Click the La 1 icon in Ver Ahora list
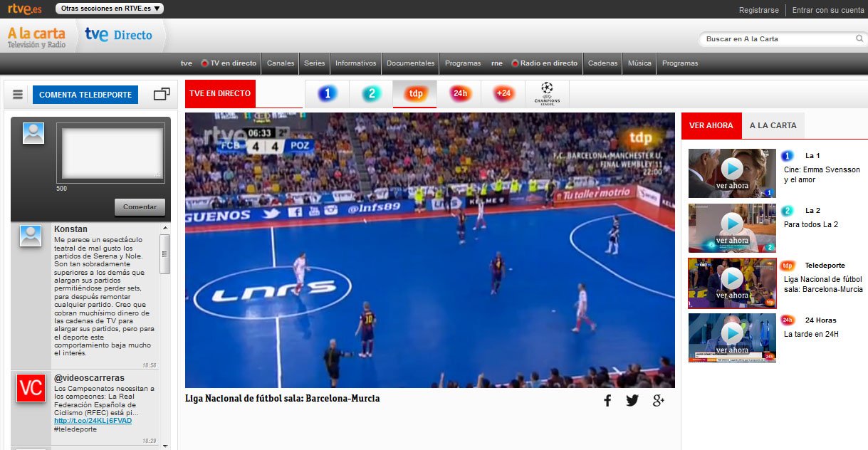 (787, 156)
